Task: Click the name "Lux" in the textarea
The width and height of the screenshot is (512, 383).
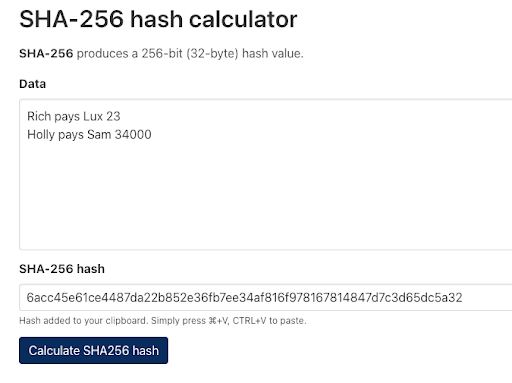Action: (x=93, y=116)
